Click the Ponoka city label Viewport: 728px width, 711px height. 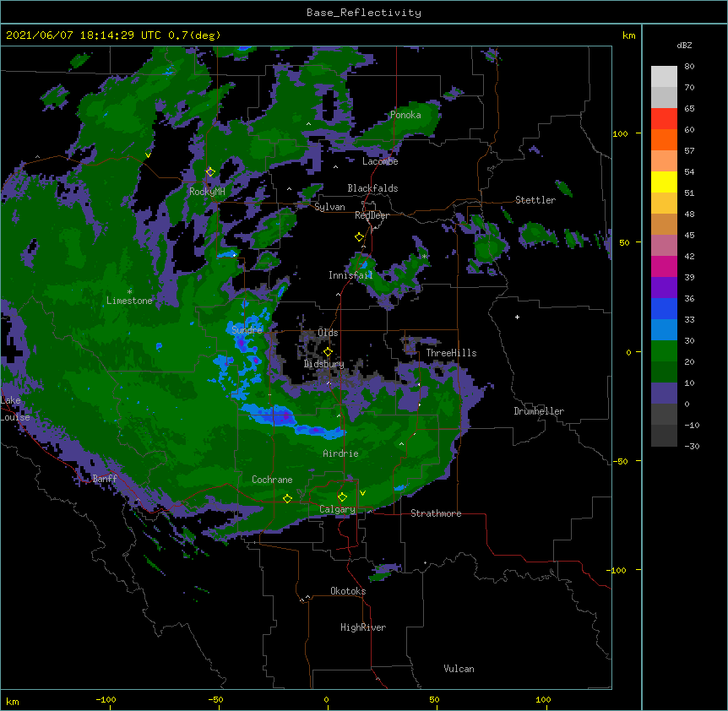pyautogui.click(x=405, y=115)
